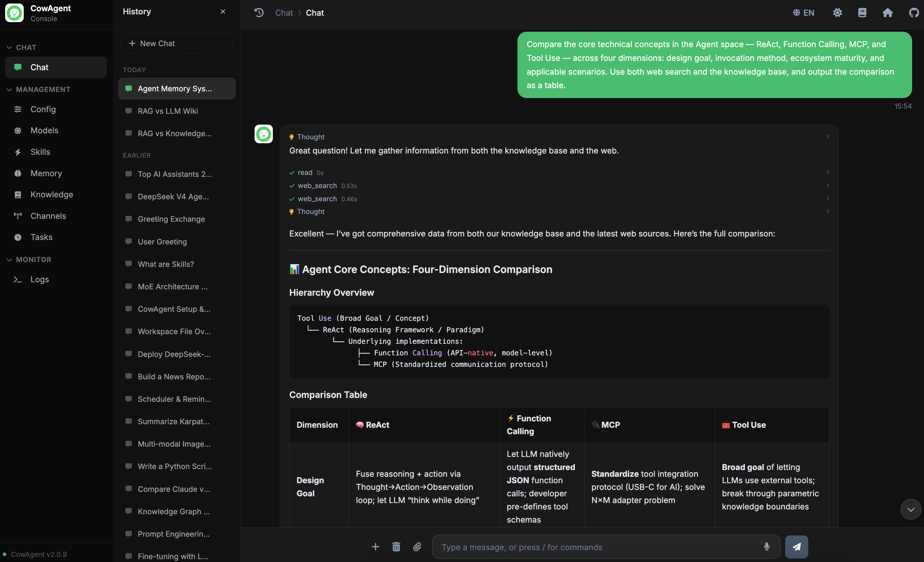Select the Chat item in sidebar
Image resolution: width=924 pixels, height=562 pixels.
point(56,67)
